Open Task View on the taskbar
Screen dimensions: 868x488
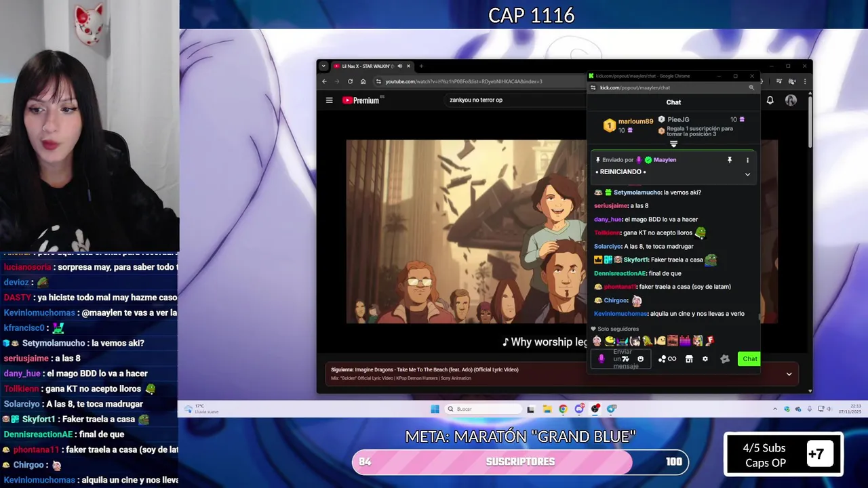530,409
